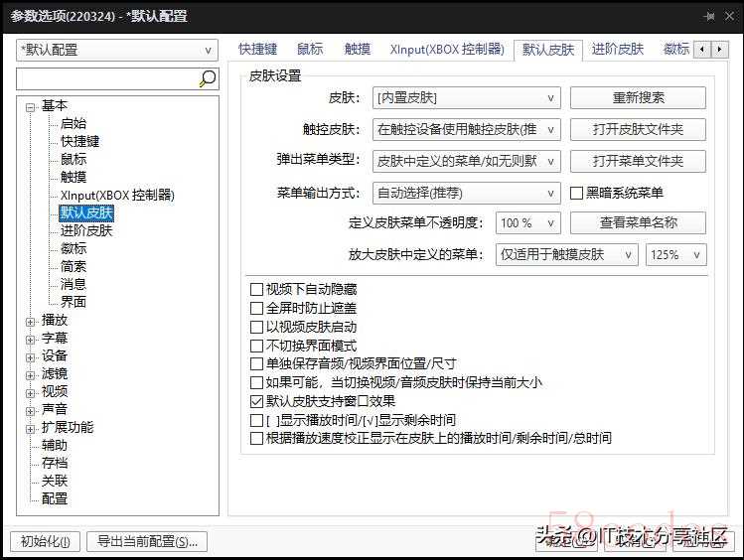
Task: Focus the settings search input field
Action: [106, 78]
